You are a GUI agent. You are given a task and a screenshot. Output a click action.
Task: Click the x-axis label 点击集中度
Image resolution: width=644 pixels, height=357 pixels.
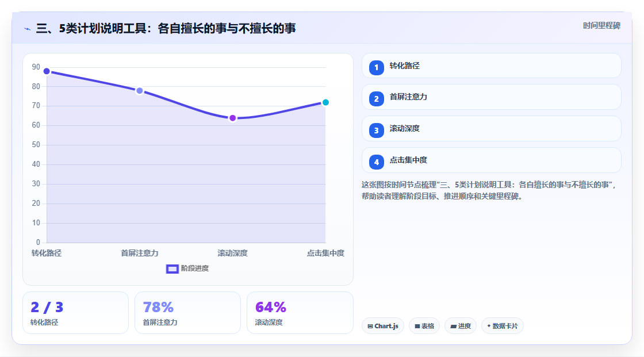(325, 253)
